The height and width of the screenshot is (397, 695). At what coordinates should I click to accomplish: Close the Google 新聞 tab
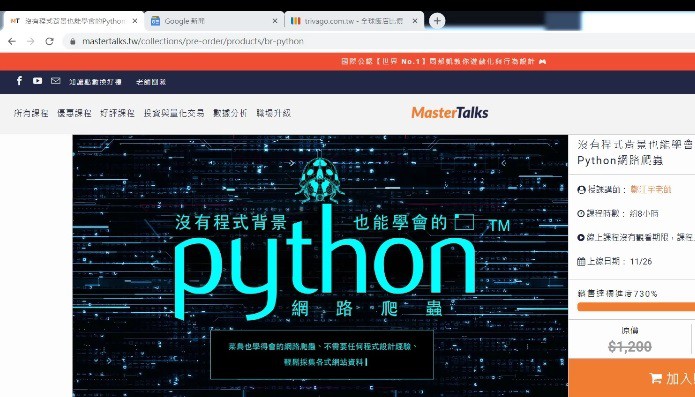coord(275,21)
